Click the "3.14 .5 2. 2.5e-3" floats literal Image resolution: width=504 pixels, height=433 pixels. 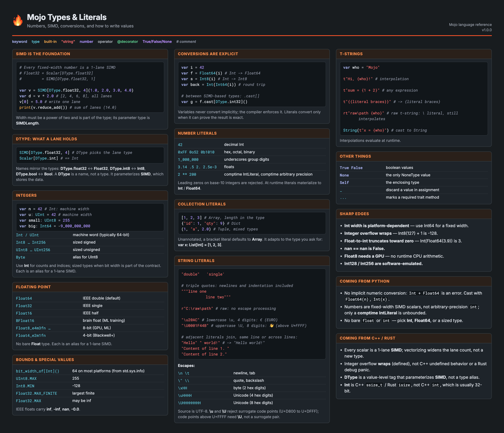click(x=197, y=167)
